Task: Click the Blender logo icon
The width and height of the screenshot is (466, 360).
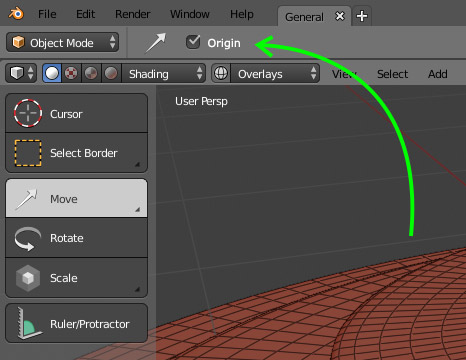Action: tap(16, 14)
